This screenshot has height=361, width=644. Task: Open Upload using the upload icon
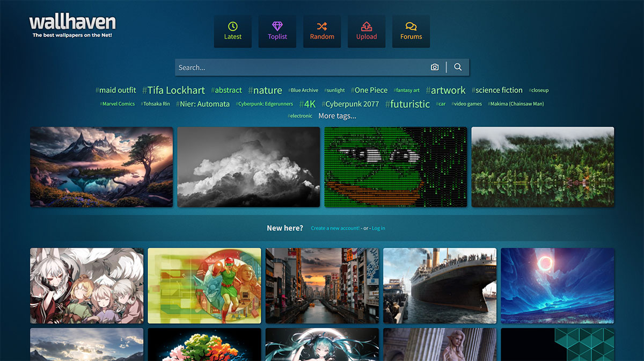[367, 26]
